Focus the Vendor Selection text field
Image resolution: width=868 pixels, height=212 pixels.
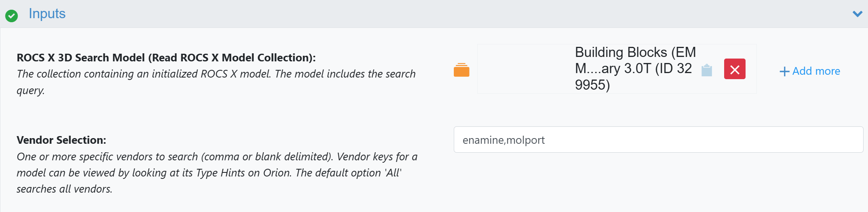pos(658,140)
